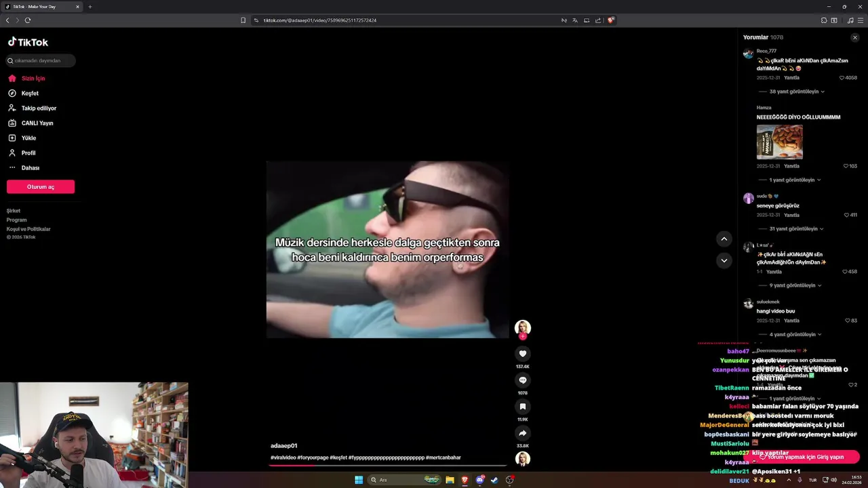The width and height of the screenshot is (868, 488).
Task: Open Koşul ve Politikalar link
Action: (x=28, y=229)
